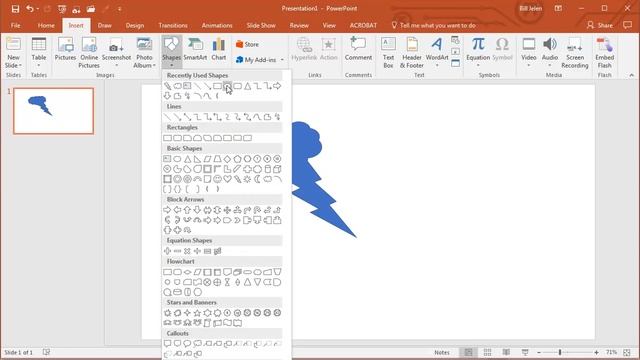Open the File tab
The height and width of the screenshot is (360, 640).
pos(16,25)
